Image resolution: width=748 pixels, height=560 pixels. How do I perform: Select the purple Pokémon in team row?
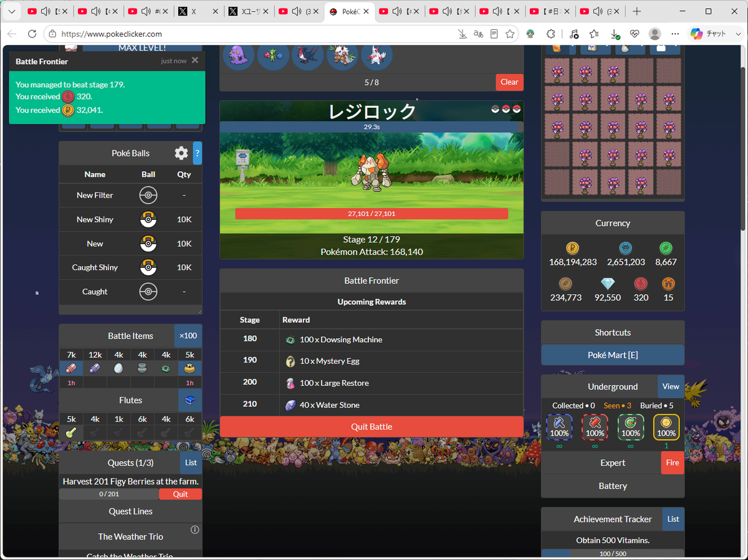coord(239,56)
